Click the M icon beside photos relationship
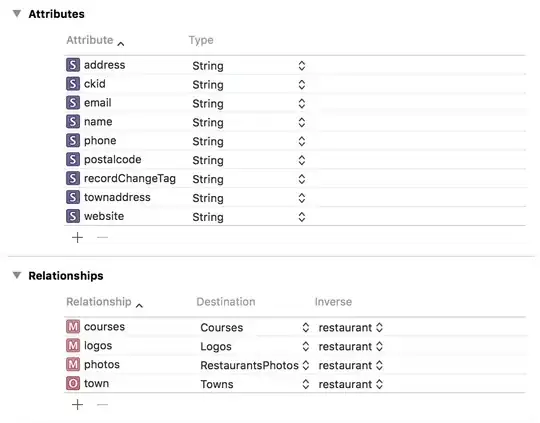This screenshot has height=423, width=540. [73, 364]
